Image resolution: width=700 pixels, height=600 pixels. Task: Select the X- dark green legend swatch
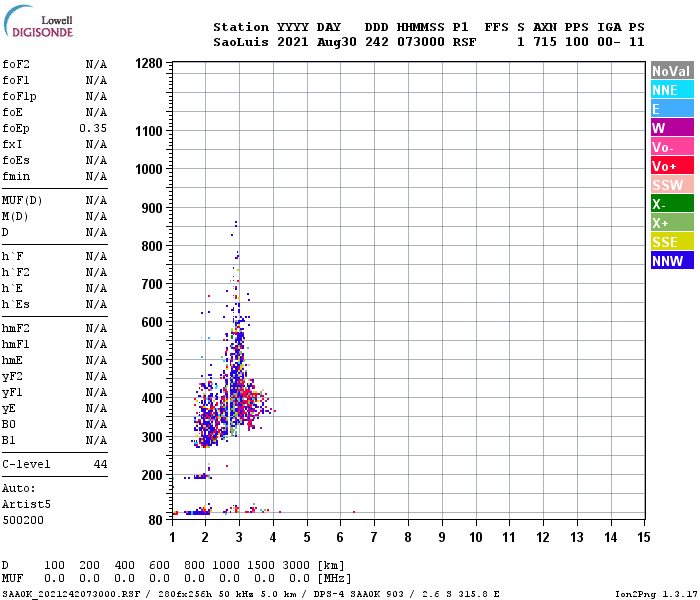(x=672, y=204)
